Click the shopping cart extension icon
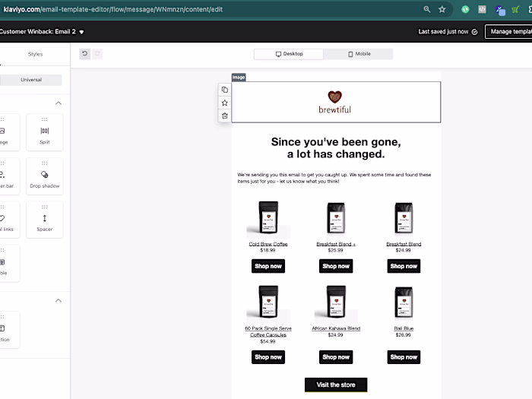Viewport: 532px width, 399px height. pos(515,9)
